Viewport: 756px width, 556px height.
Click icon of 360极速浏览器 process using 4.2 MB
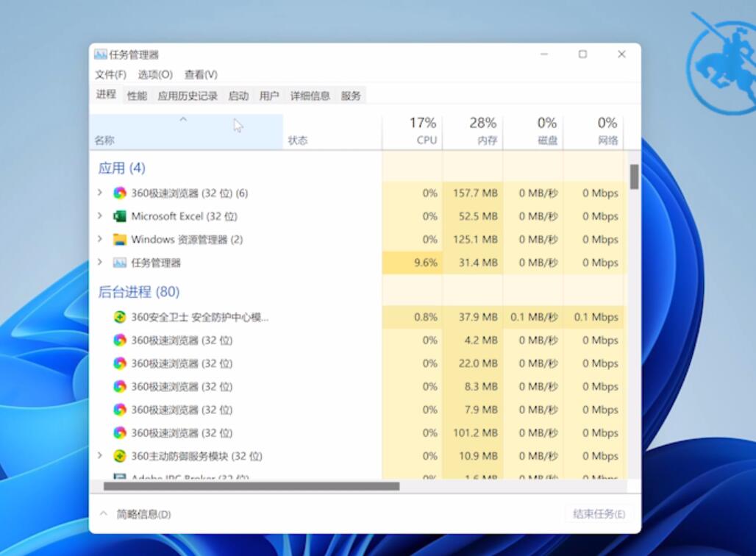click(x=120, y=341)
